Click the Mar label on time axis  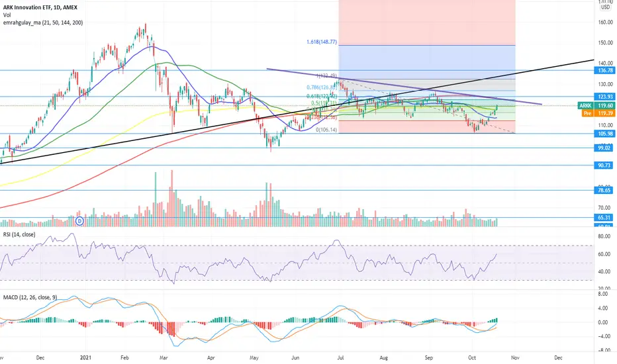pos(164,357)
